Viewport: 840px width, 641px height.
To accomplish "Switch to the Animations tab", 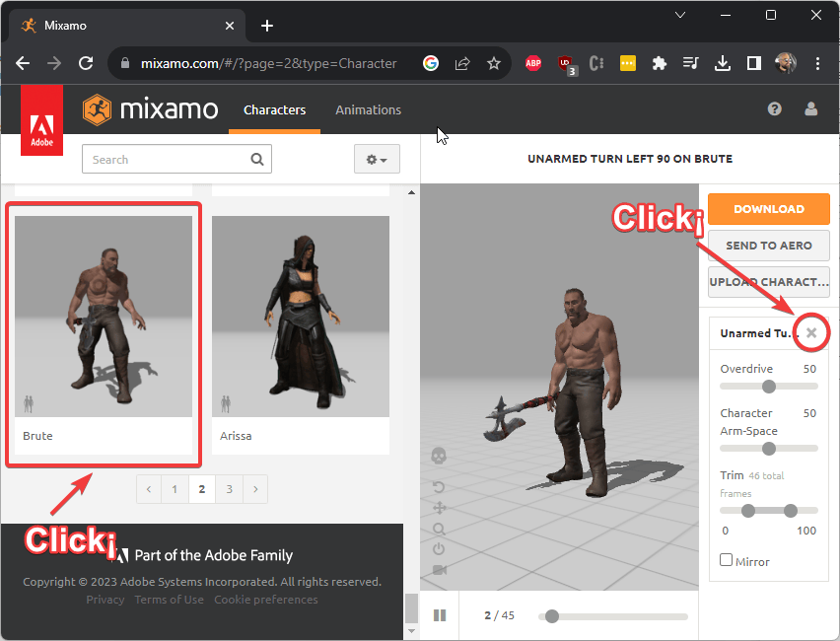I will pos(368,109).
